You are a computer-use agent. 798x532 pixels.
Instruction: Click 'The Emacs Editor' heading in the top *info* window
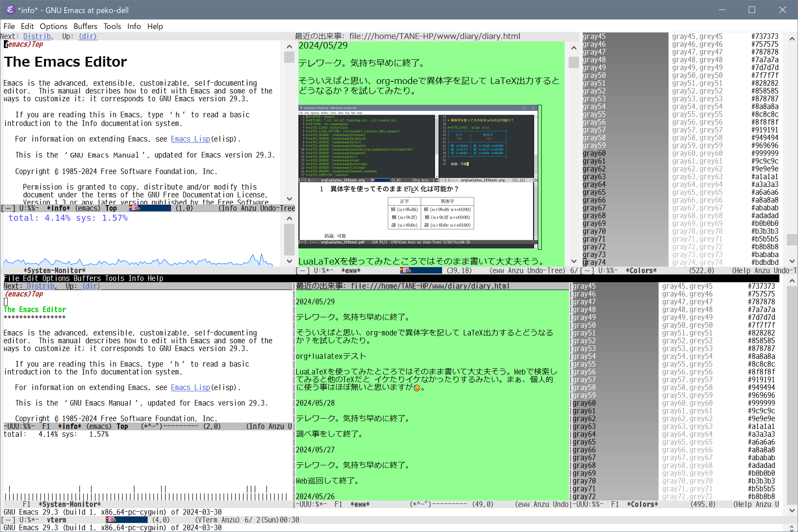tap(65, 62)
